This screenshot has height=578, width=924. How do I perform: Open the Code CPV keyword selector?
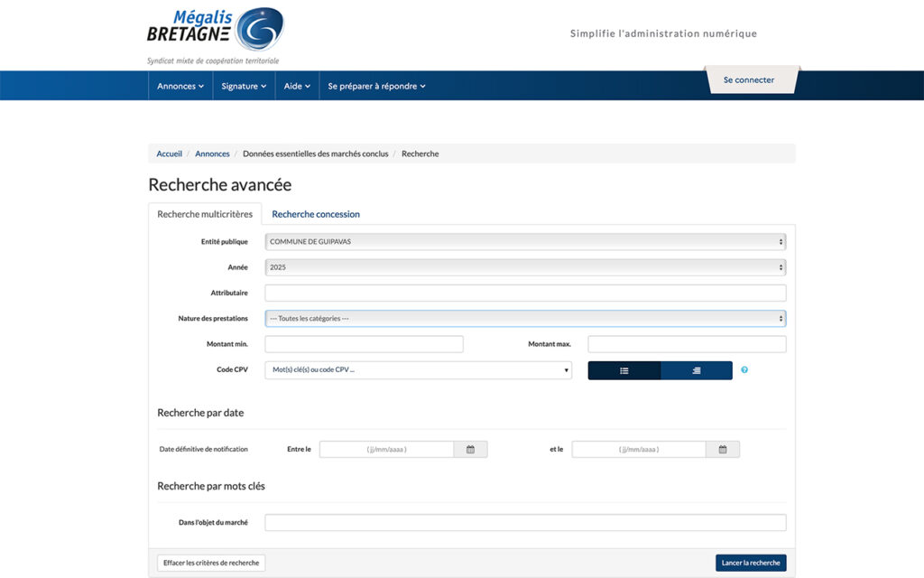pyautogui.click(x=418, y=370)
